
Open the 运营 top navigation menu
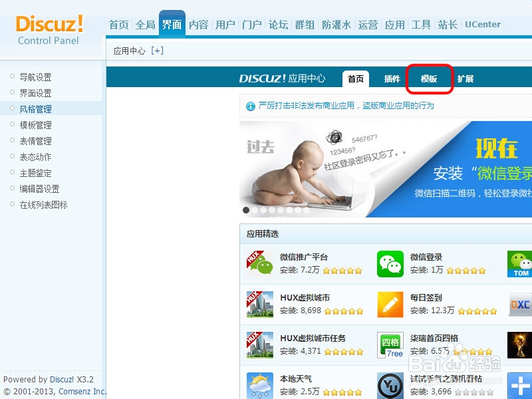[368, 25]
